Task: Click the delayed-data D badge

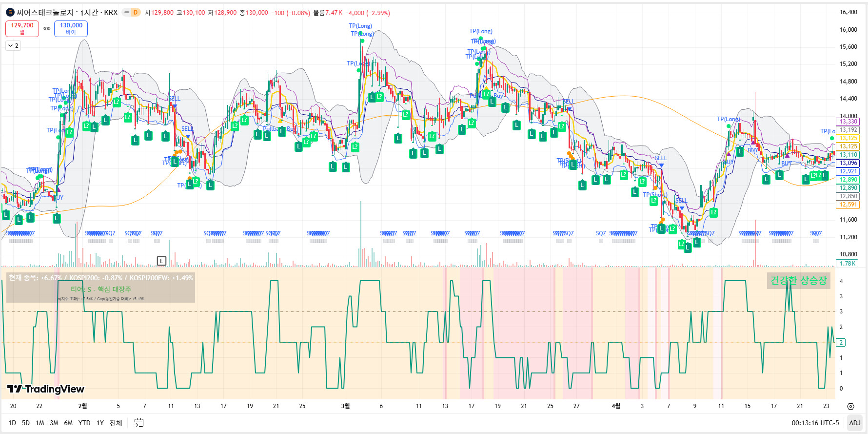Action: tap(135, 12)
